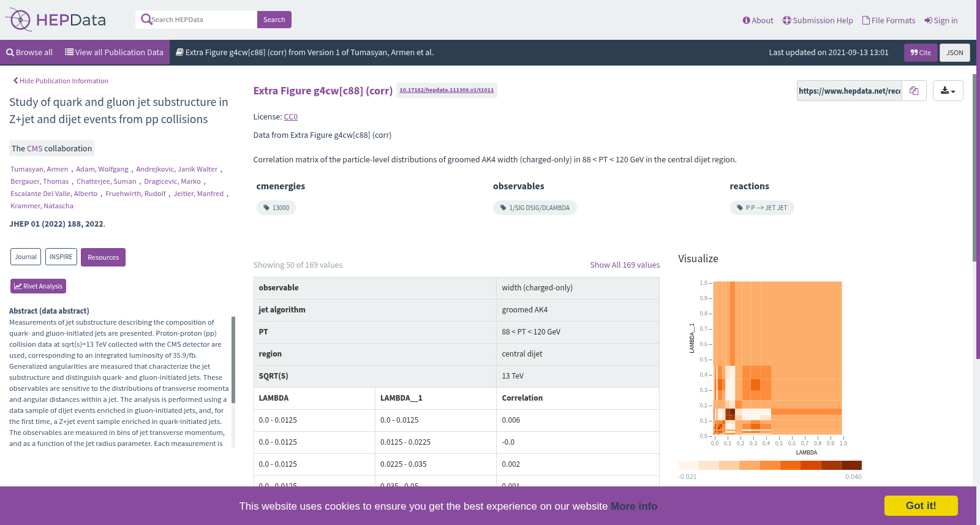Click the Cite button
This screenshot has width=980, height=525.
921,53
